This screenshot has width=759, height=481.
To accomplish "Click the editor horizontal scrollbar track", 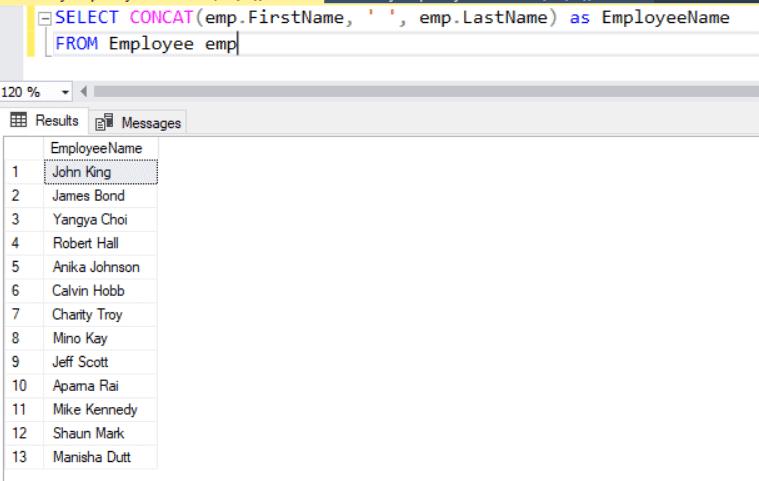I will pyautogui.click(x=420, y=92).
